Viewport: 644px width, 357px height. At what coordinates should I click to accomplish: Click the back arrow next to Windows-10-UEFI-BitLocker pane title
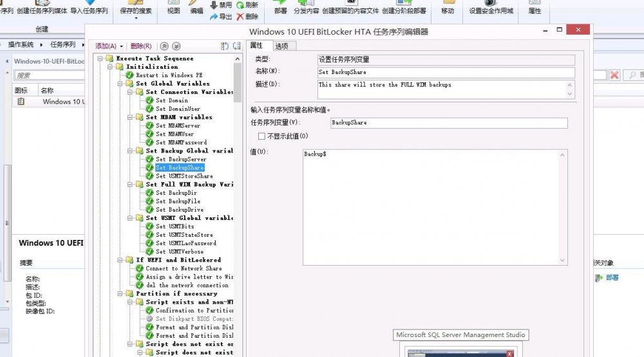tap(7, 61)
